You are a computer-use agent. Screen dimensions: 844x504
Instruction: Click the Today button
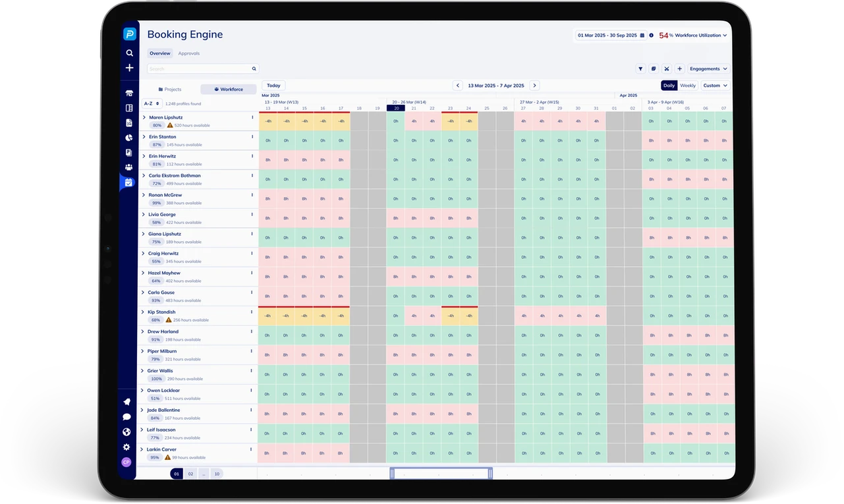click(273, 86)
